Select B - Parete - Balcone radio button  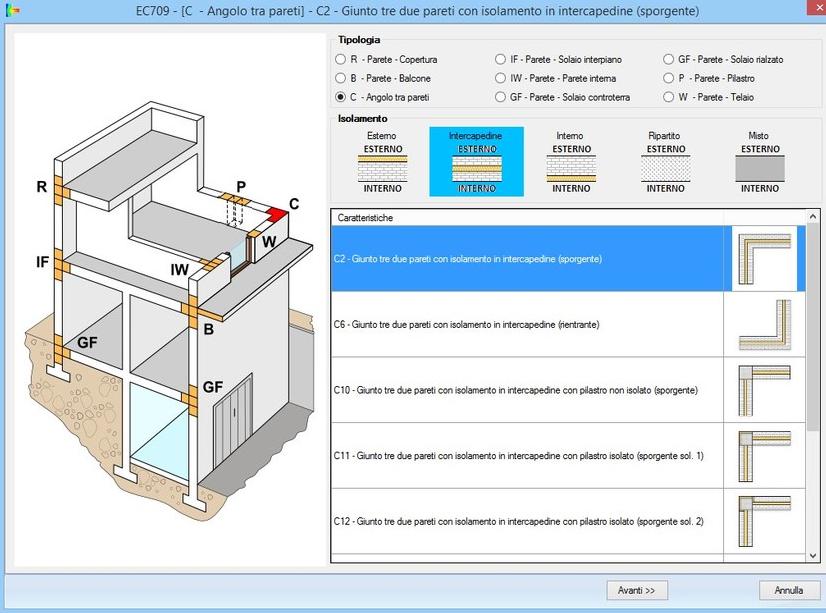coord(341,78)
